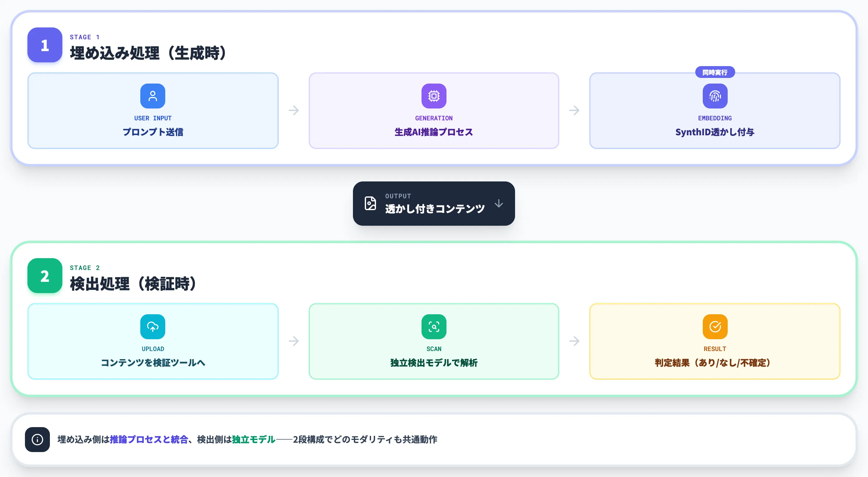This screenshot has width=868, height=477.
Task: Click the cloud upload icon in UPLOAD card
Action: [x=153, y=326]
